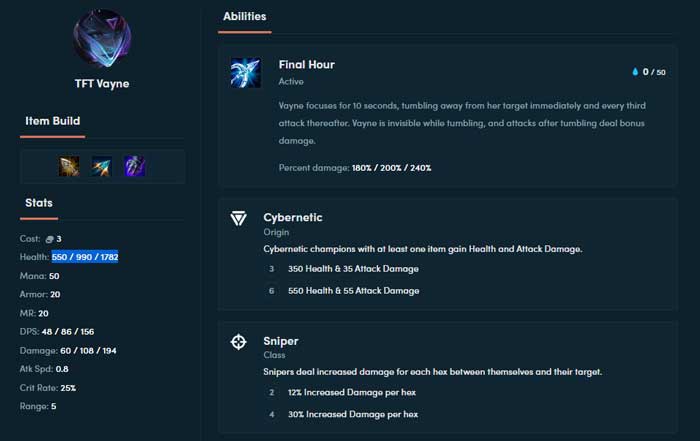The image size is (700, 441).
Task: Click the TFT Vayne champion portrait
Action: (102, 38)
